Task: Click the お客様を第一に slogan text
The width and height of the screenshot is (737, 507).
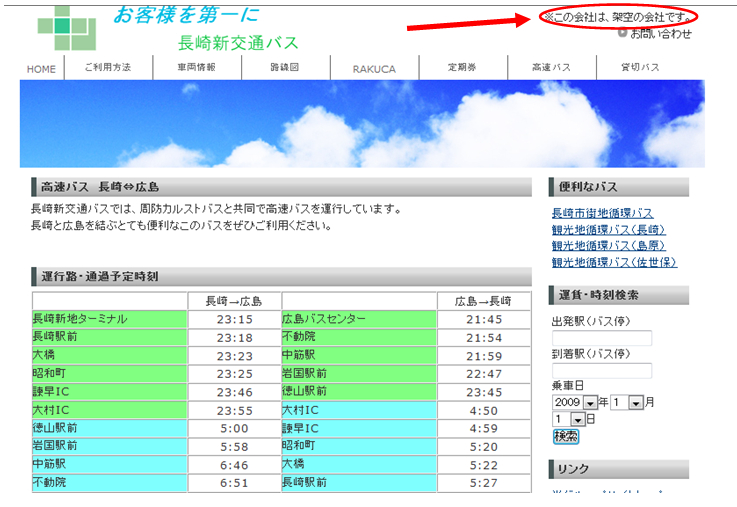Action: [x=187, y=15]
